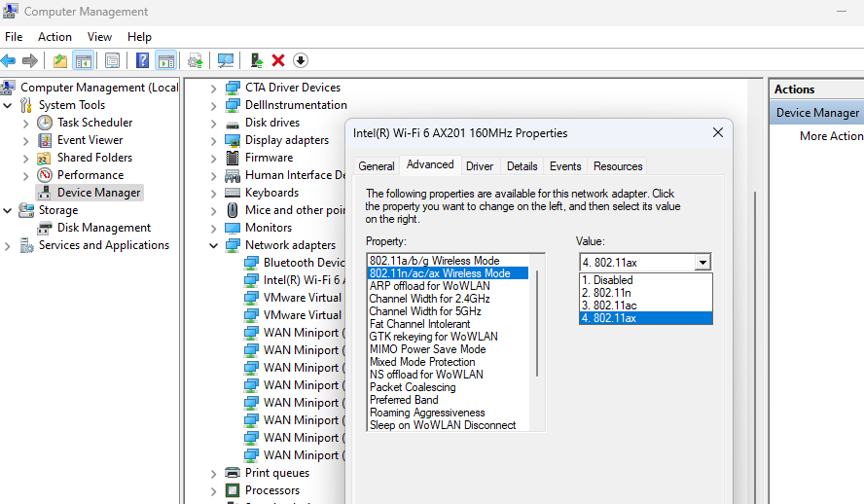The width and height of the screenshot is (864, 504).
Task: Switch to the General tab
Action: (377, 166)
